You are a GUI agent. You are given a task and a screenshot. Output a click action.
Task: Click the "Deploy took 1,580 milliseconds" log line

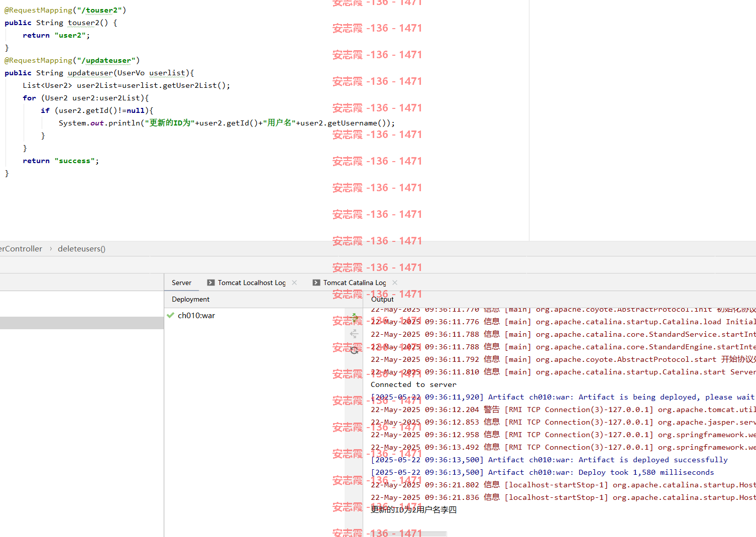pos(542,472)
